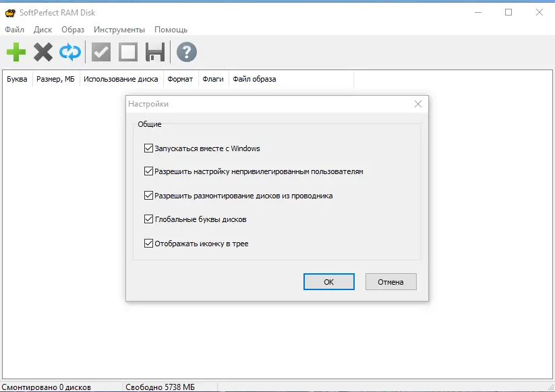Click the blue refresh arrows icon
The width and height of the screenshot is (555, 392).
click(69, 52)
